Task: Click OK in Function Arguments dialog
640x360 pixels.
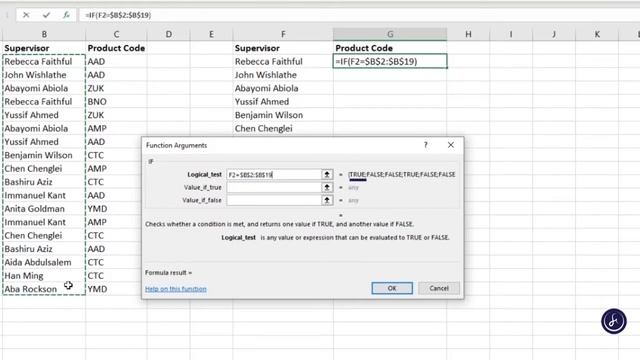Action: point(392,288)
